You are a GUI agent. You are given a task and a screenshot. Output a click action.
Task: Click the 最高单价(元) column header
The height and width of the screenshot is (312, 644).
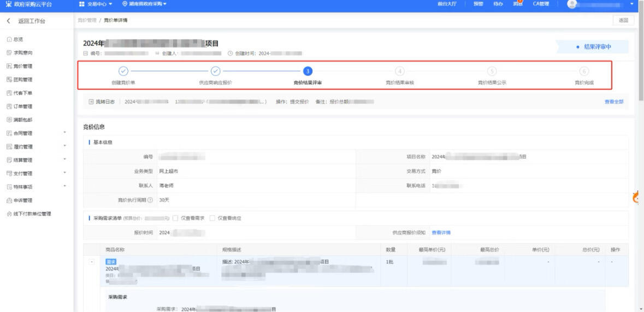(x=432, y=250)
